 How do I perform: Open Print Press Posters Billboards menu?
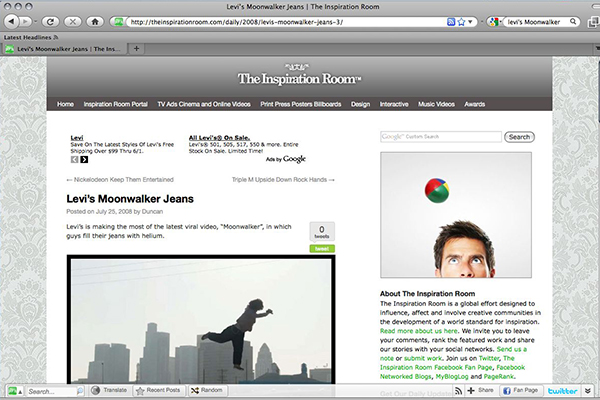[x=301, y=104]
